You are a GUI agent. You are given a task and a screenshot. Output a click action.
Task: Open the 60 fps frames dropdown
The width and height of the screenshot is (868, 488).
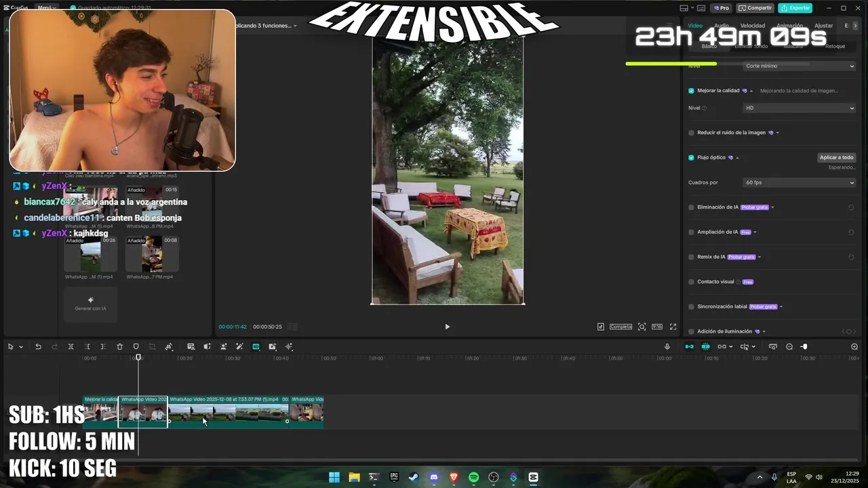(800, 182)
